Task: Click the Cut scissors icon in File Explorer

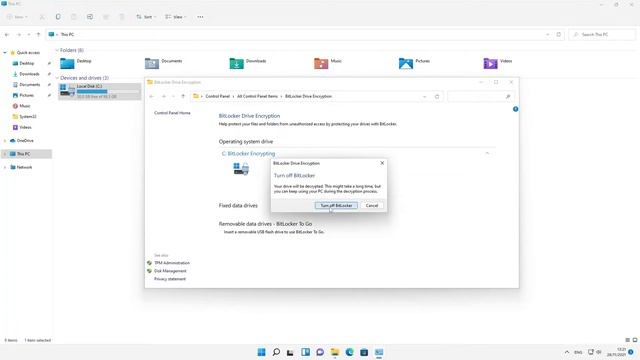Action: point(42,17)
